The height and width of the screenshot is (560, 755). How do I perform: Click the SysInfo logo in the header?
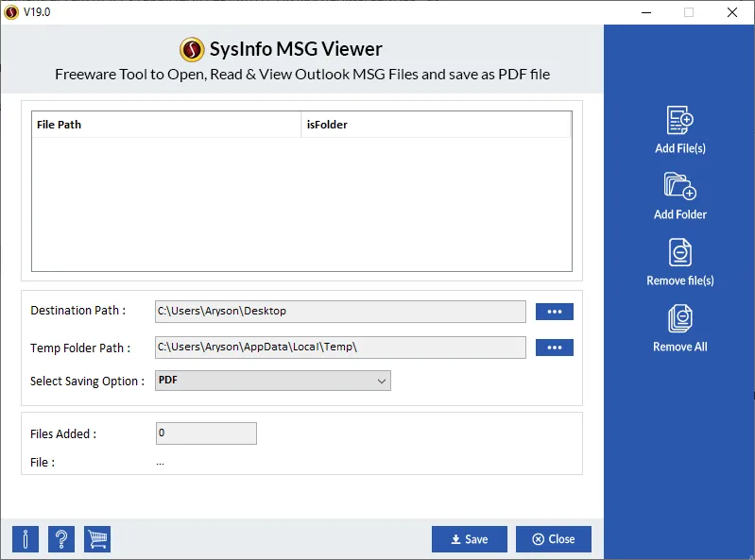(193, 50)
